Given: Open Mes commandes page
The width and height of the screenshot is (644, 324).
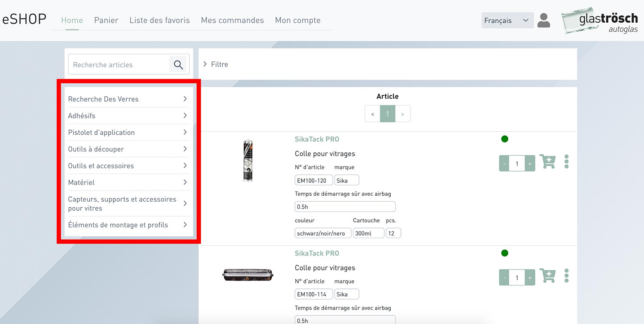Looking at the screenshot, I should click(x=232, y=20).
